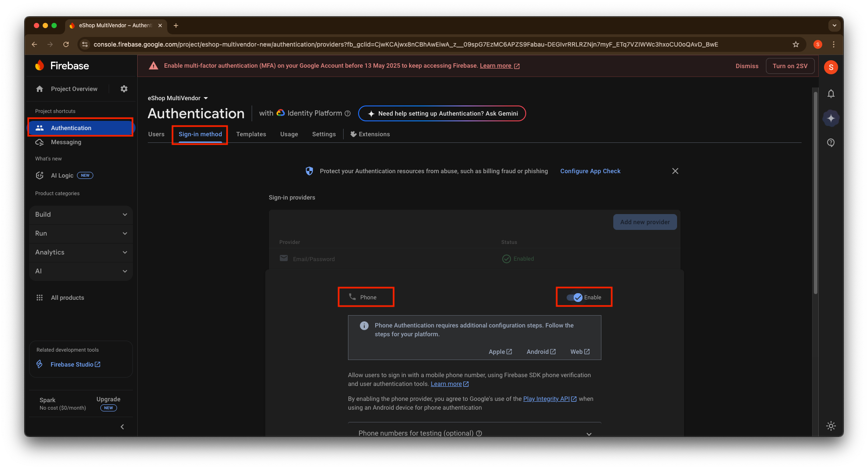
Task: Open Firebase Studio link
Action: click(75, 364)
